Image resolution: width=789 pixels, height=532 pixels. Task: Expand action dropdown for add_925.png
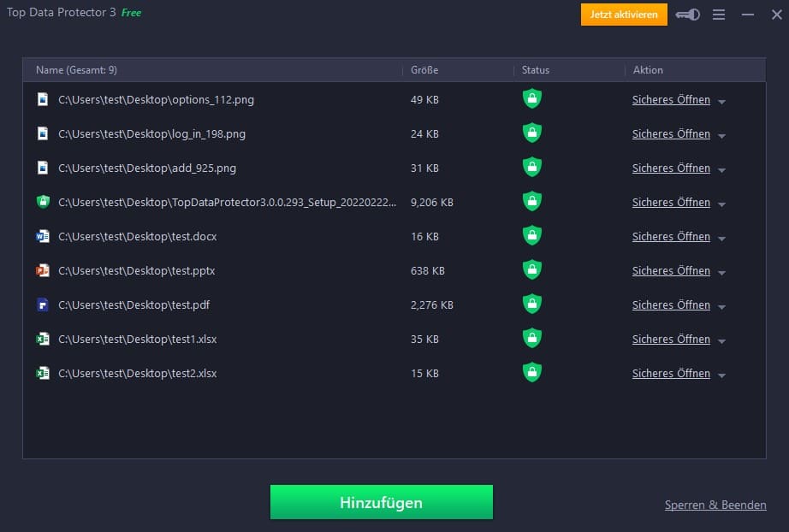click(x=721, y=170)
